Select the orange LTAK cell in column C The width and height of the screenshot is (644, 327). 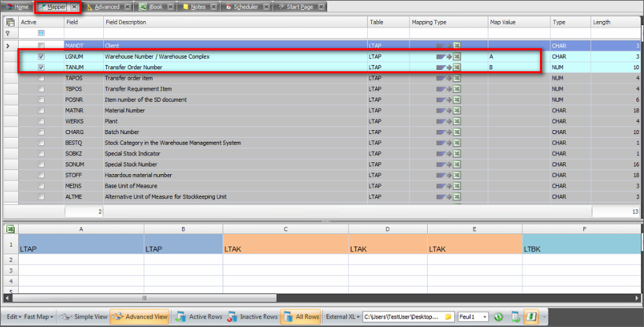(285, 245)
